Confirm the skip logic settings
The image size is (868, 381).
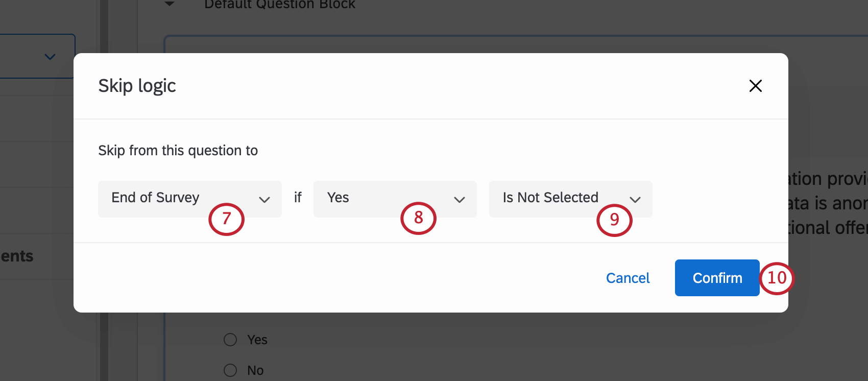717,277
